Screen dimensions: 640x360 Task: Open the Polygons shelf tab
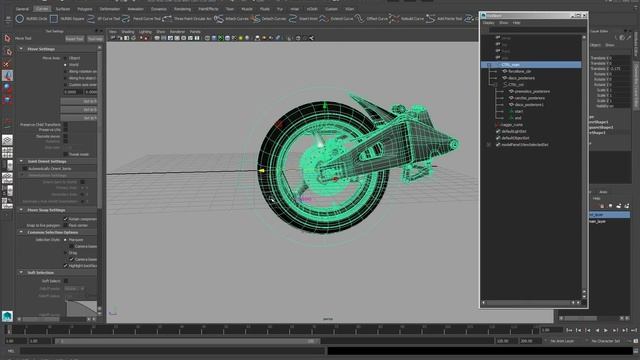point(85,9)
